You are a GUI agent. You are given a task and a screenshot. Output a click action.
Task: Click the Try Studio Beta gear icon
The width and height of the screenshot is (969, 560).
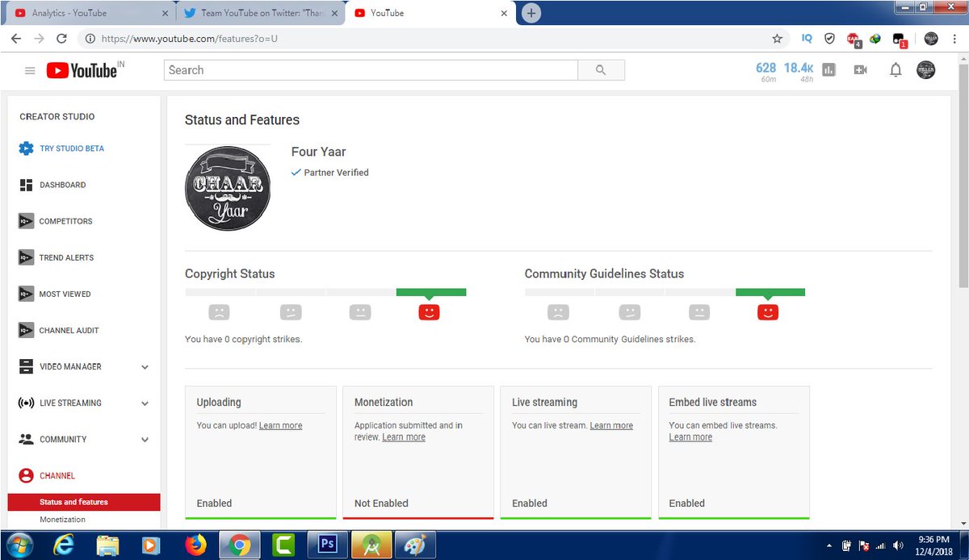(x=26, y=148)
